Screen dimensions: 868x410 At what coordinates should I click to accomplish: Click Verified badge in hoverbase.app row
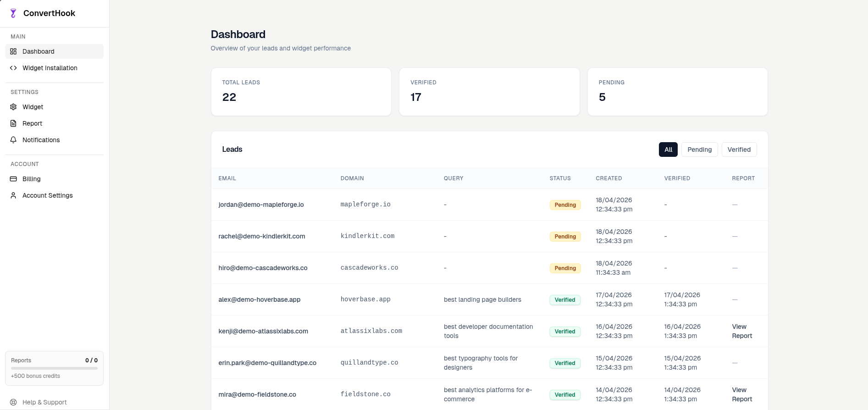coord(565,300)
